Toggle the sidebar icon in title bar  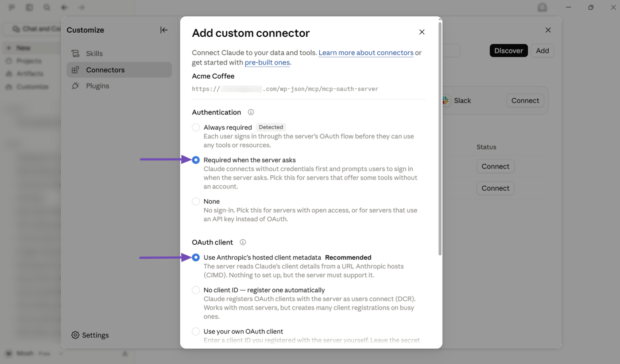(29, 8)
